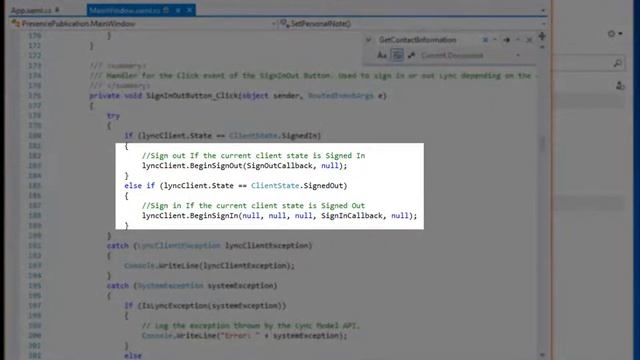Image resolution: width=640 pixels, height=360 pixels.
Task: Close the MainWindow.xaml.cs tab
Action: (x=190, y=10)
